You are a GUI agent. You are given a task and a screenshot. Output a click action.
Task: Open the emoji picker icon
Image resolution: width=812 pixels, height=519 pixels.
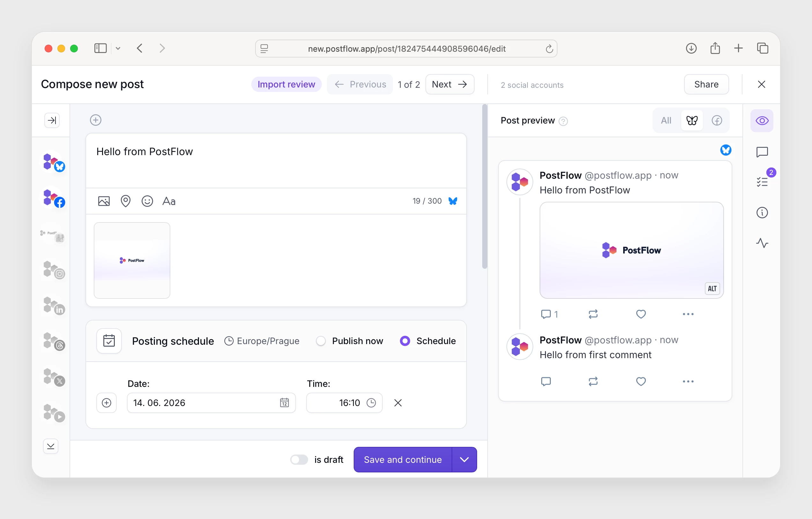click(147, 201)
